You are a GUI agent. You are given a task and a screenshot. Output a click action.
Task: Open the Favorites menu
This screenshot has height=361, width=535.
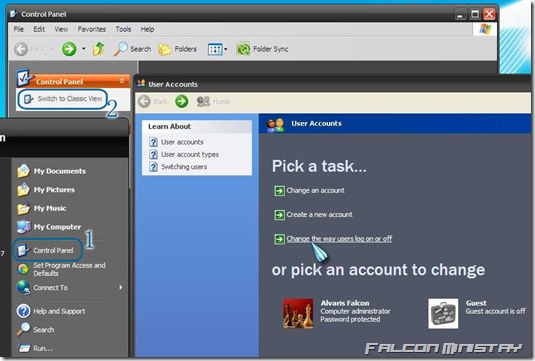pos(92,29)
